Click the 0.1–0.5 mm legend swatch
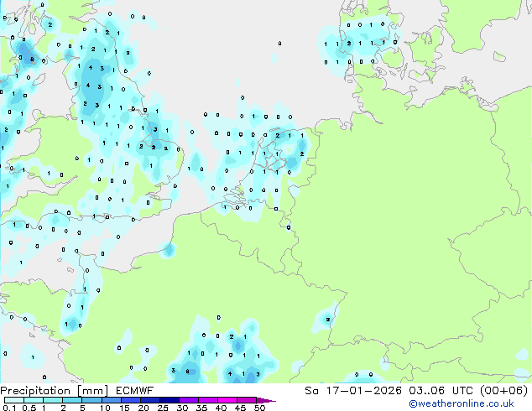Screen dimensions: 532x411 pyautogui.click(x=14, y=400)
